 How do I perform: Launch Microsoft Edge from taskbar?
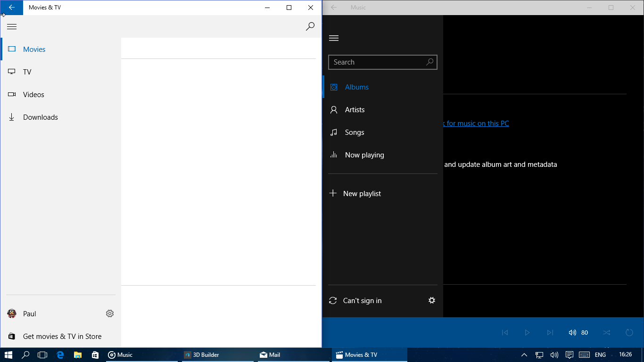(x=60, y=355)
